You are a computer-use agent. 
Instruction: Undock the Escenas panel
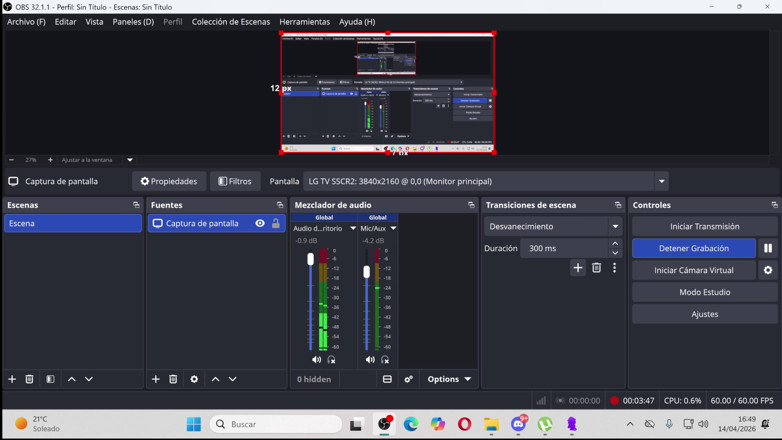[136, 205]
